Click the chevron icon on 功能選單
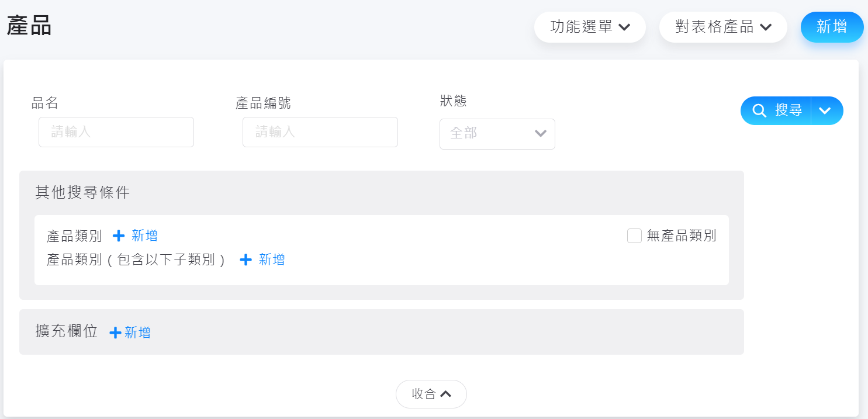This screenshot has height=419, width=868. [x=624, y=27]
